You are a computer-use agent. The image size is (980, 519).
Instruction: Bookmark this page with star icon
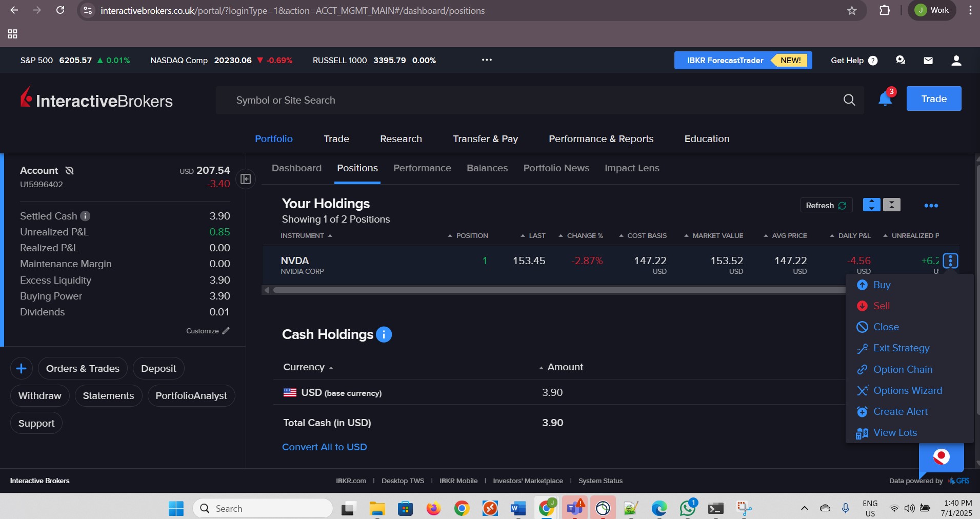852,10
